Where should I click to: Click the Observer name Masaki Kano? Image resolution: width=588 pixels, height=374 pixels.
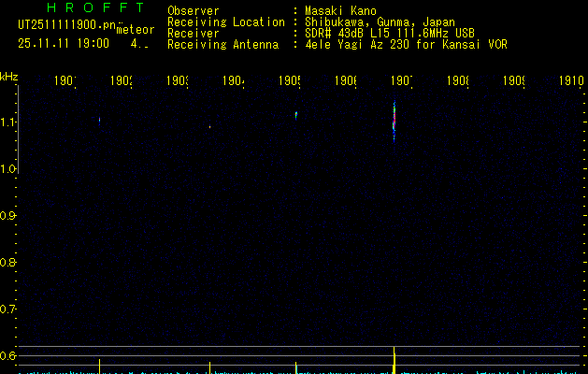(x=339, y=11)
